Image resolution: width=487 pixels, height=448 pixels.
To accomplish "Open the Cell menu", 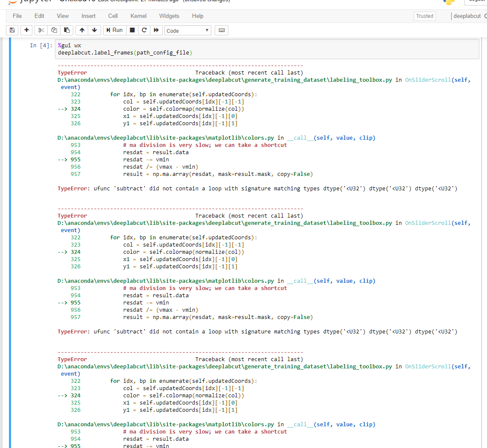I will [x=113, y=16].
